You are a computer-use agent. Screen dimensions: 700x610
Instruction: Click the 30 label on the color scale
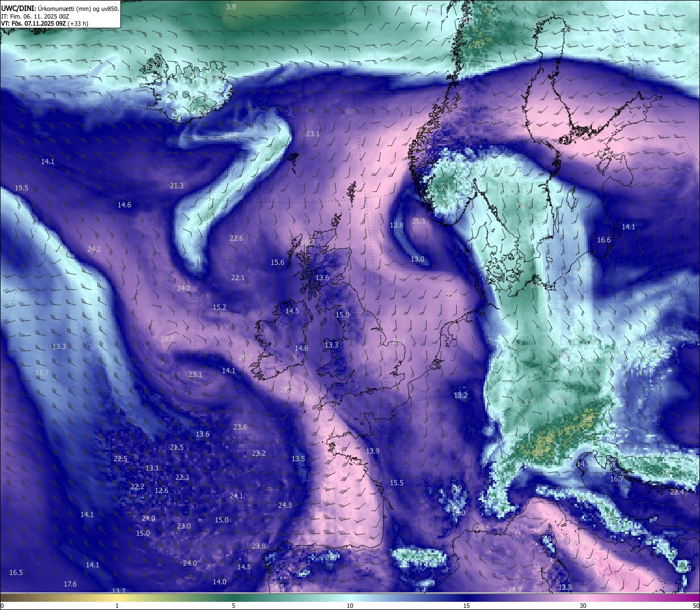tap(583, 606)
